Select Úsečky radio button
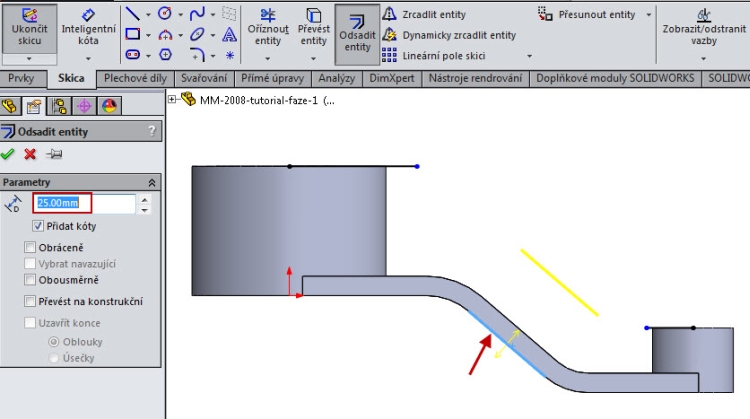 click(x=54, y=358)
